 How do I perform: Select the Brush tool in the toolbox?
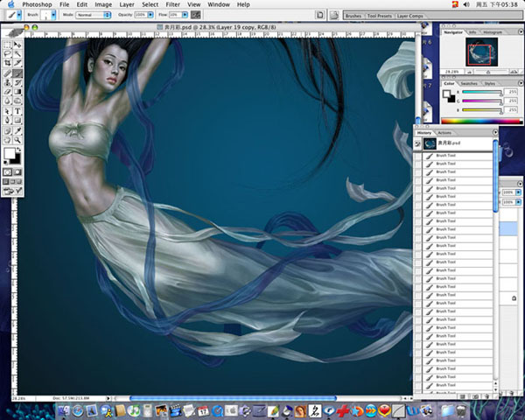[x=19, y=74]
